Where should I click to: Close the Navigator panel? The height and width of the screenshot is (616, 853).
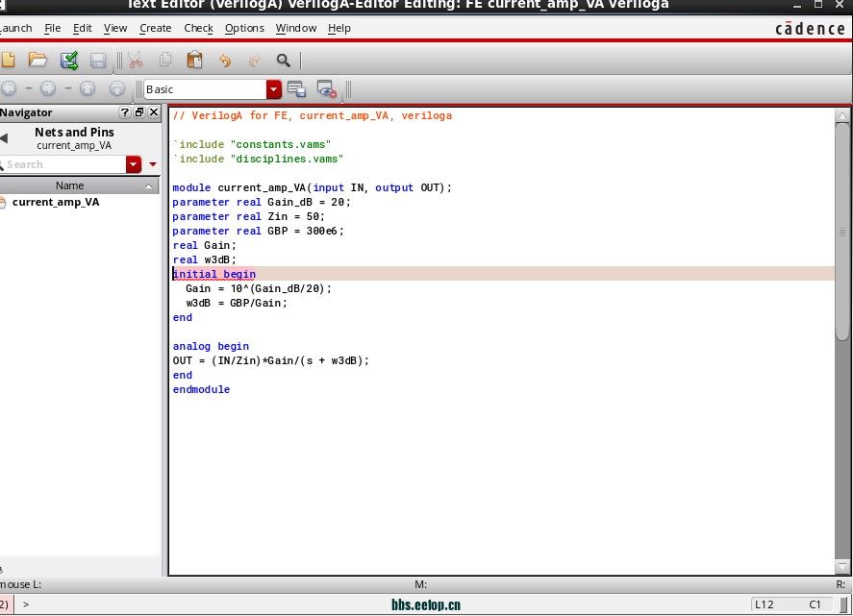point(154,112)
